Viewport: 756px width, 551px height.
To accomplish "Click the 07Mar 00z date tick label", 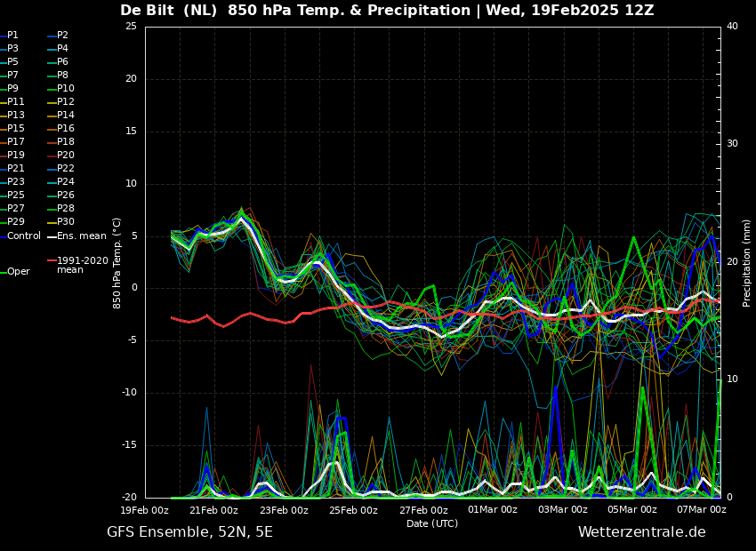I will 702,509.
